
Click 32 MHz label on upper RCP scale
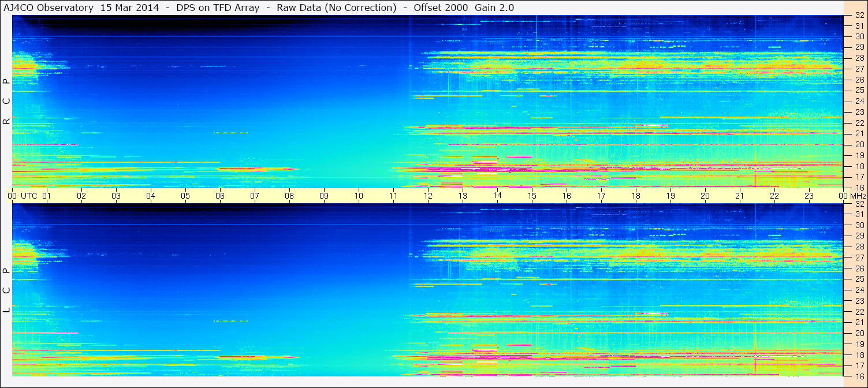click(859, 16)
